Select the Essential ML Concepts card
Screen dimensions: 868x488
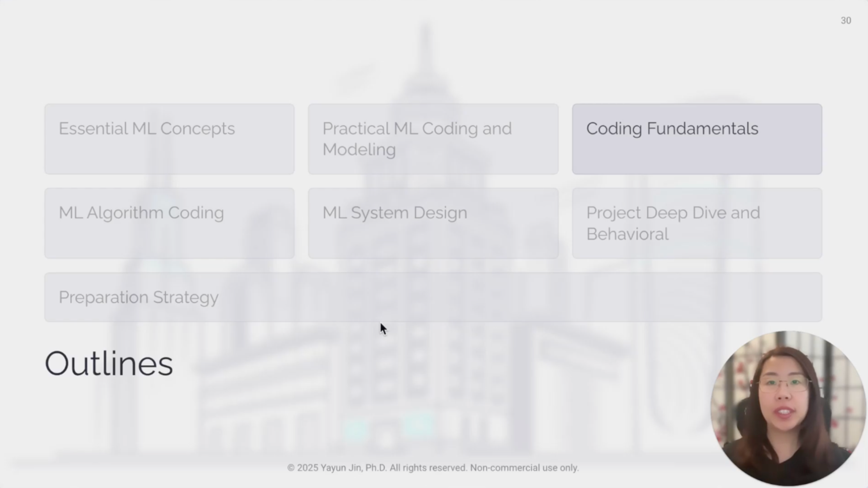[169, 139]
